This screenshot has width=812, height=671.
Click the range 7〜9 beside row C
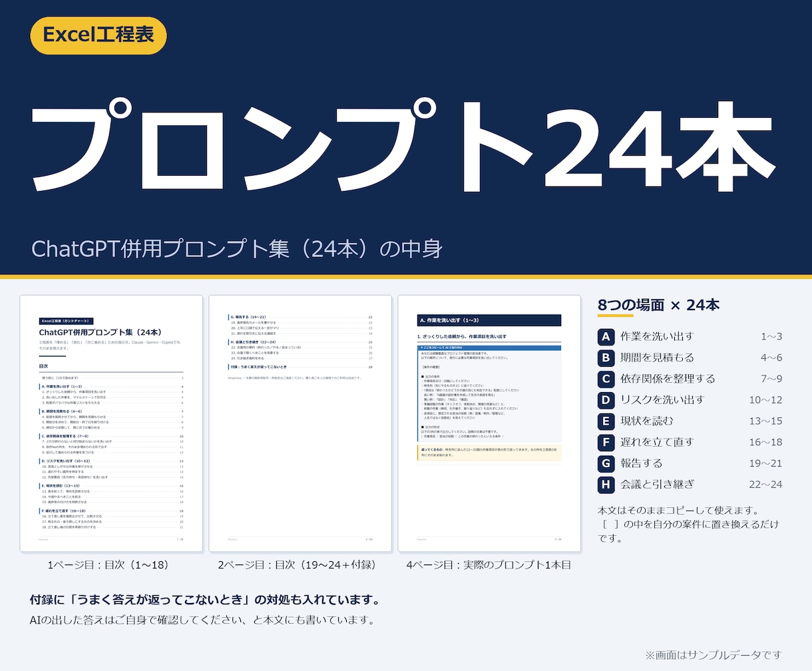tap(771, 379)
